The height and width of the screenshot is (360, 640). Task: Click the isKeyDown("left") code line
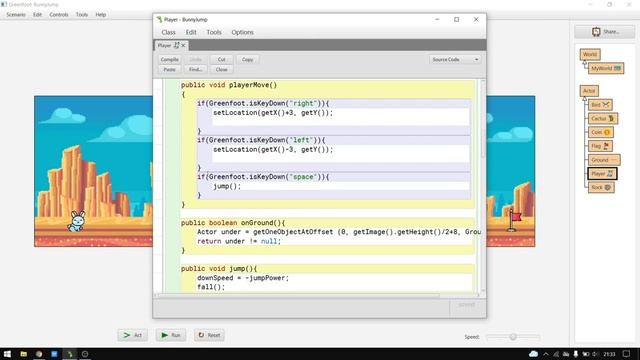261,140
